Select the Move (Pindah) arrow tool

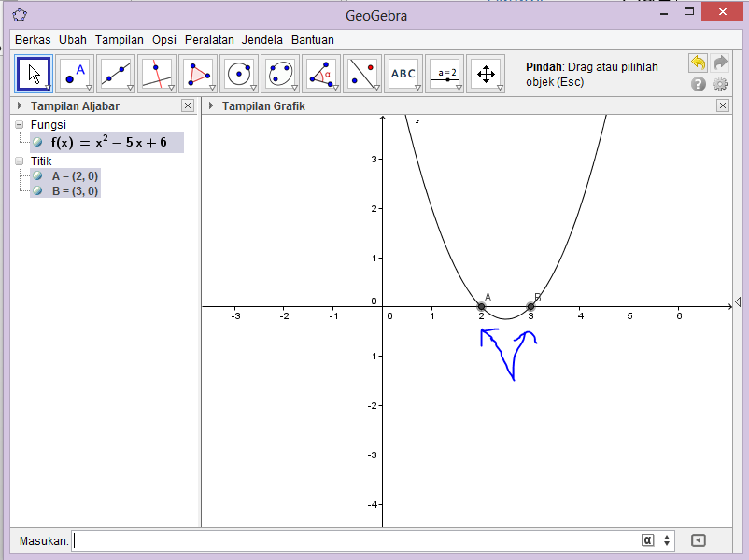click(x=34, y=74)
